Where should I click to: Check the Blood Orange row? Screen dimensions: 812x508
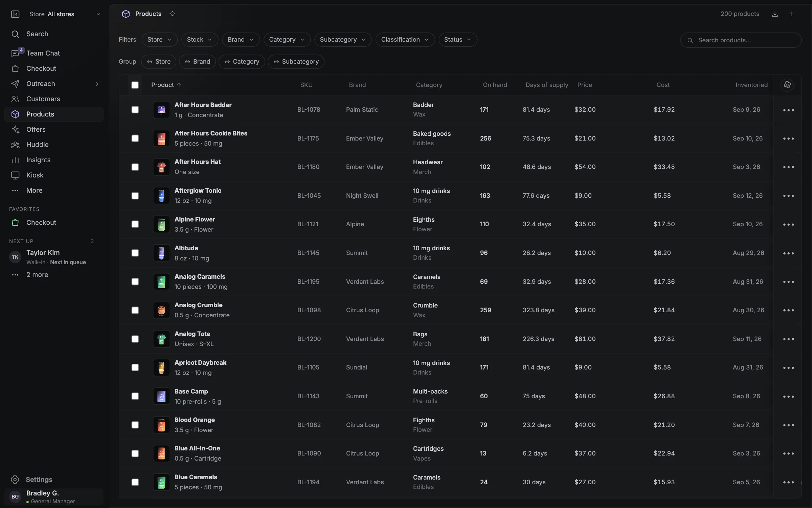tap(135, 425)
